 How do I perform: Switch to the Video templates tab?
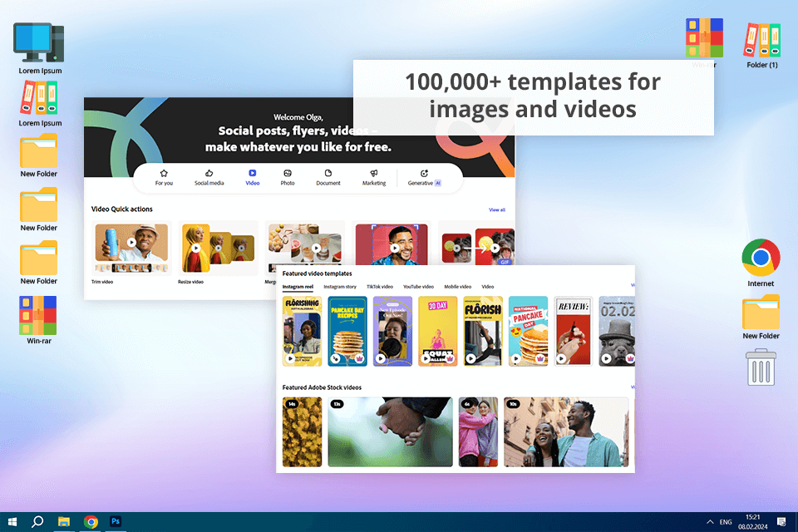488,287
